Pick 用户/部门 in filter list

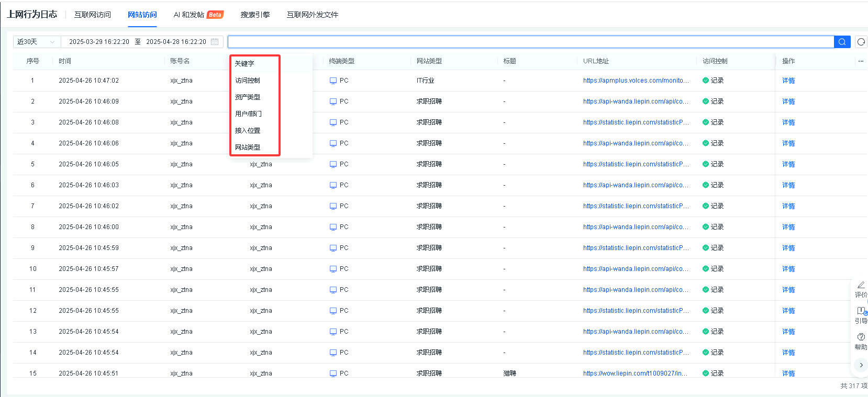248,114
